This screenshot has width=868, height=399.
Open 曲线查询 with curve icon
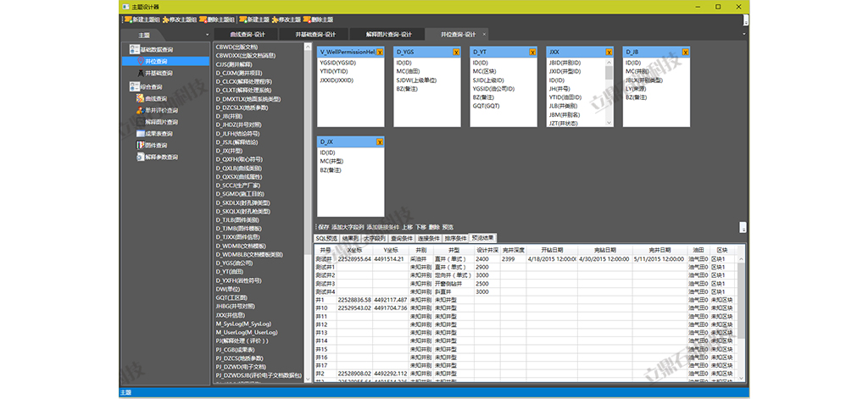152,98
